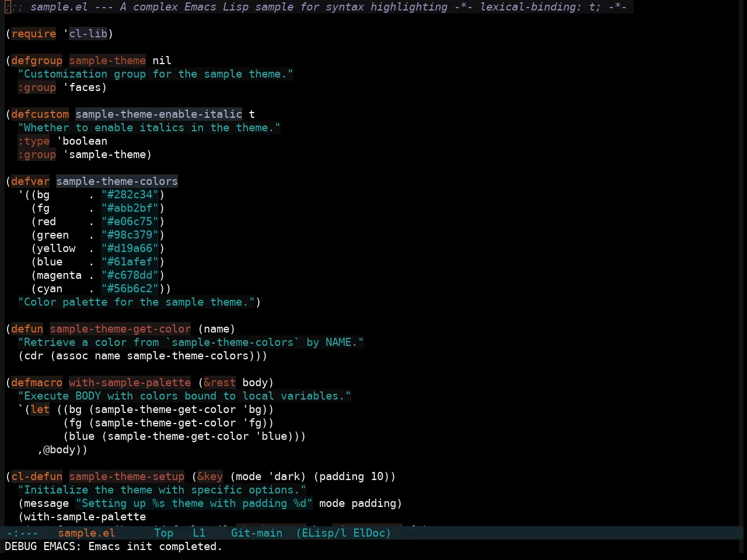This screenshot has width=747, height=560.
Task: Click the 'let' keyword
Action: click(x=40, y=409)
